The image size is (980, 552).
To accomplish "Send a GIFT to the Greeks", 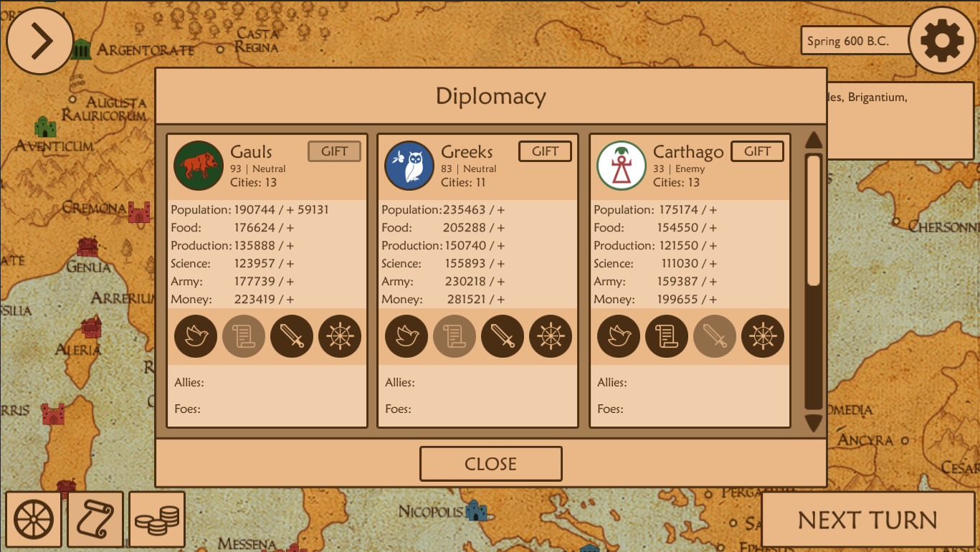I will [x=545, y=151].
